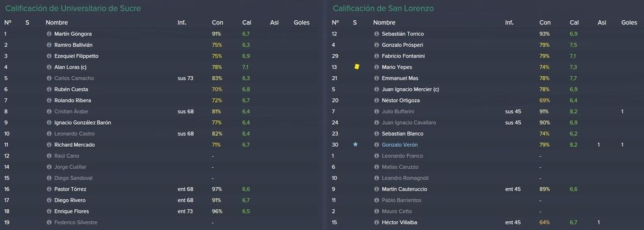Click Nombre header in Sucre table

[x=57, y=23]
